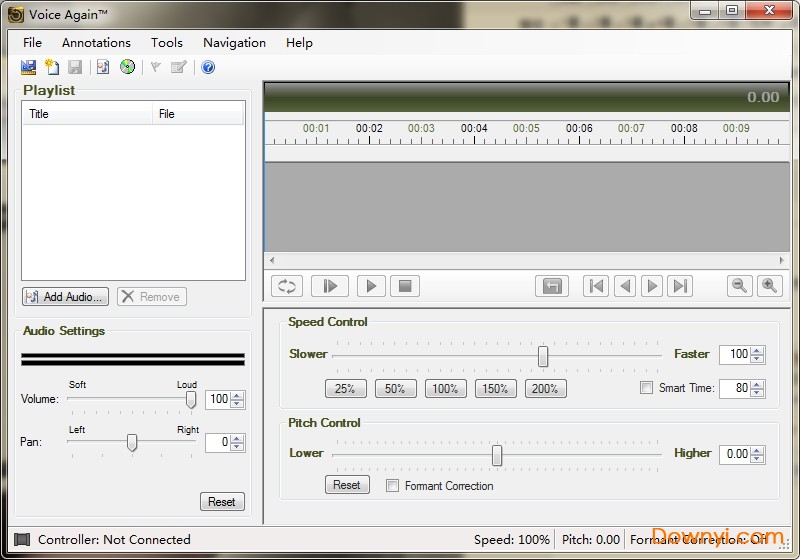Increase the speed value using up arrow
800x560 pixels.
758,350
